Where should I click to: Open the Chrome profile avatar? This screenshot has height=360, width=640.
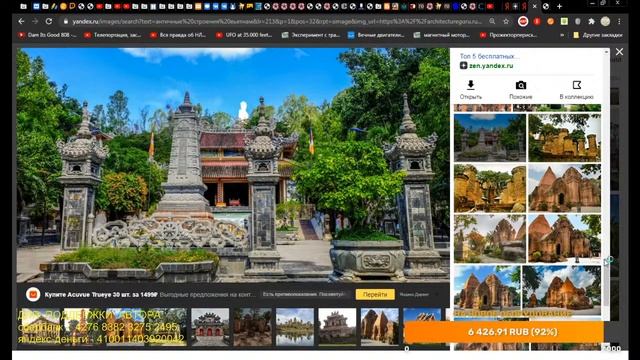pyautogui.click(x=605, y=21)
